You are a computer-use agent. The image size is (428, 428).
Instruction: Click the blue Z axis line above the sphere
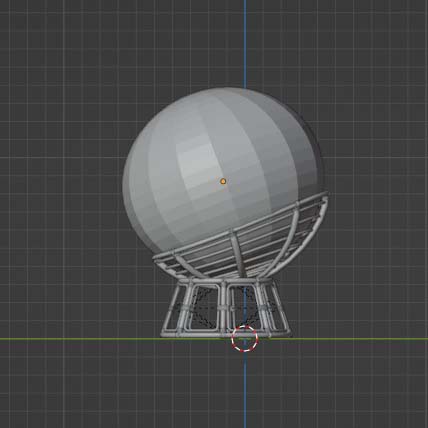[x=245, y=43]
